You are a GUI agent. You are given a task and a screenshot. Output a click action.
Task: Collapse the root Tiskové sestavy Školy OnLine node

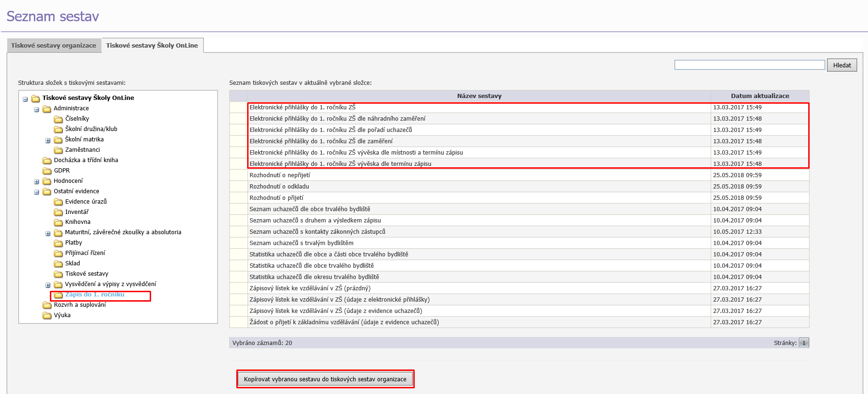pyautogui.click(x=25, y=99)
